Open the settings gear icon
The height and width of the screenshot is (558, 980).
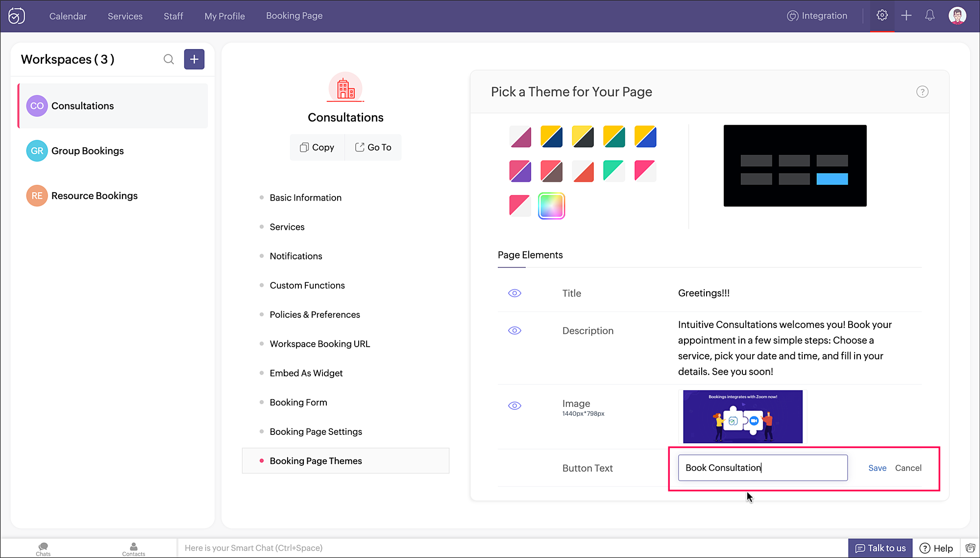(x=882, y=16)
